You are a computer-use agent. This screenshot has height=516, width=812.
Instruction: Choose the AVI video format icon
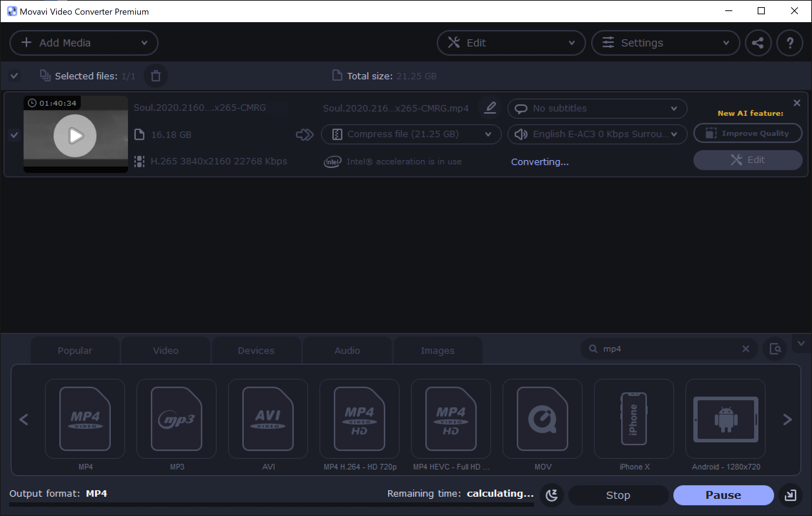click(268, 419)
